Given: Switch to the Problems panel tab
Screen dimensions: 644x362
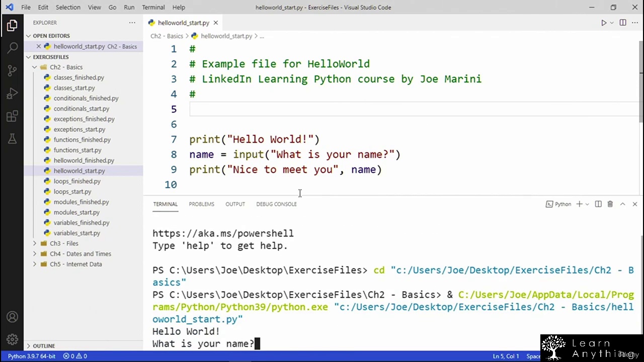Looking at the screenshot, I should point(201,204).
